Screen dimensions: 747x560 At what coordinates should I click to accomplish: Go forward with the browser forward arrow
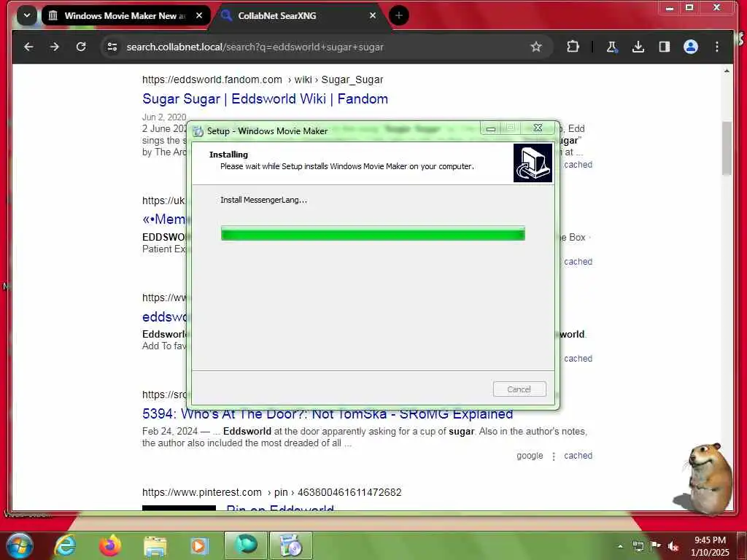click(x=54, y=47)
